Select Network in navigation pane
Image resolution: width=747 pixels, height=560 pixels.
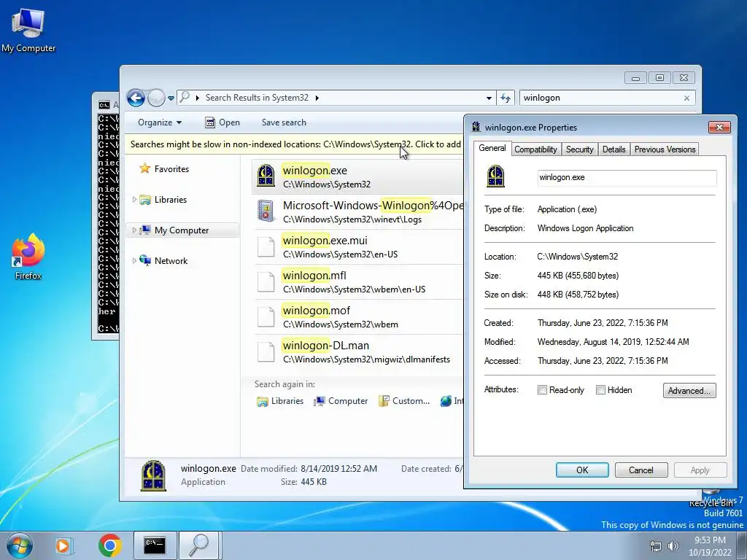(x=171, y=261)
